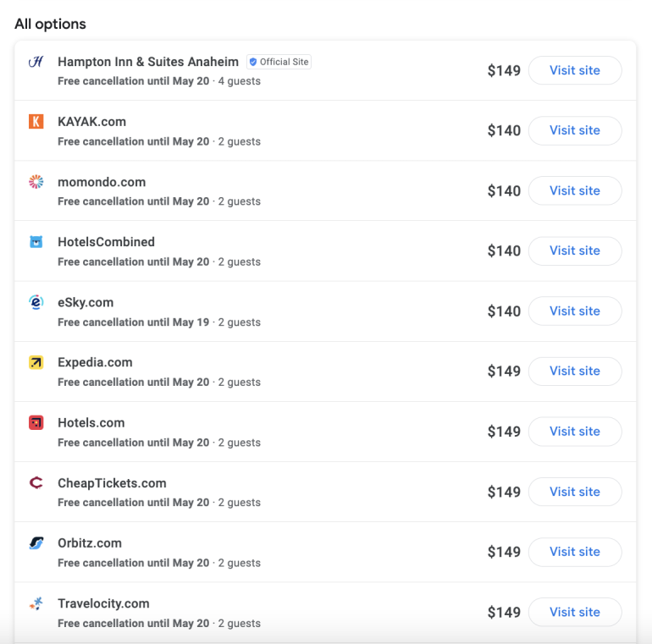This screenshot has width=652, height=644.
Task: Select the Orbitz.com $149 price
Action: [x=504, y=552]
